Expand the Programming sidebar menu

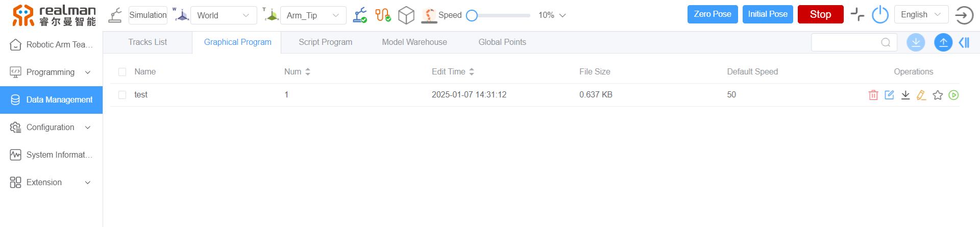click(x=51, y=72)
